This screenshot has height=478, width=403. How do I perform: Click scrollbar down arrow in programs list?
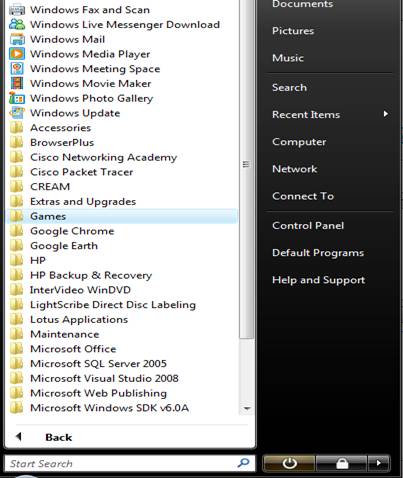click(247, 408)
